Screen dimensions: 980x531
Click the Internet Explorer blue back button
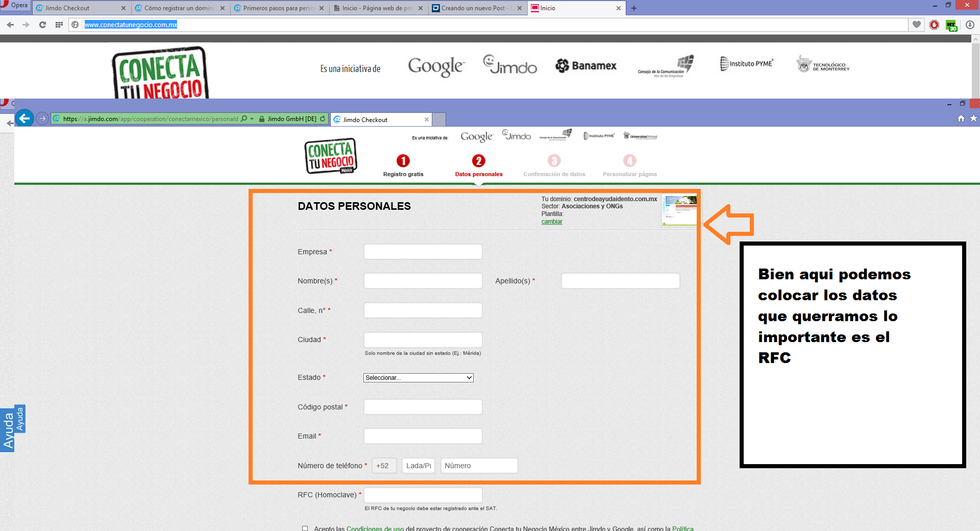tap(24, 118)
